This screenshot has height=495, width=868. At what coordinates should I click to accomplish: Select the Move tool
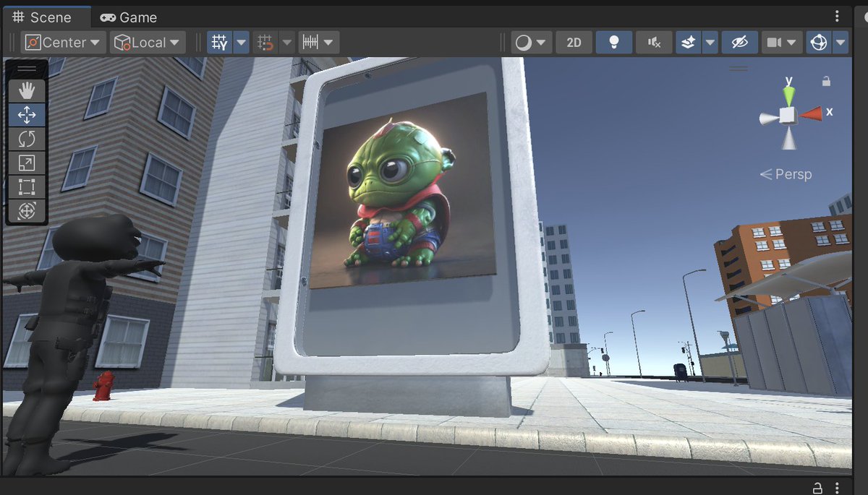pos(27,115)
